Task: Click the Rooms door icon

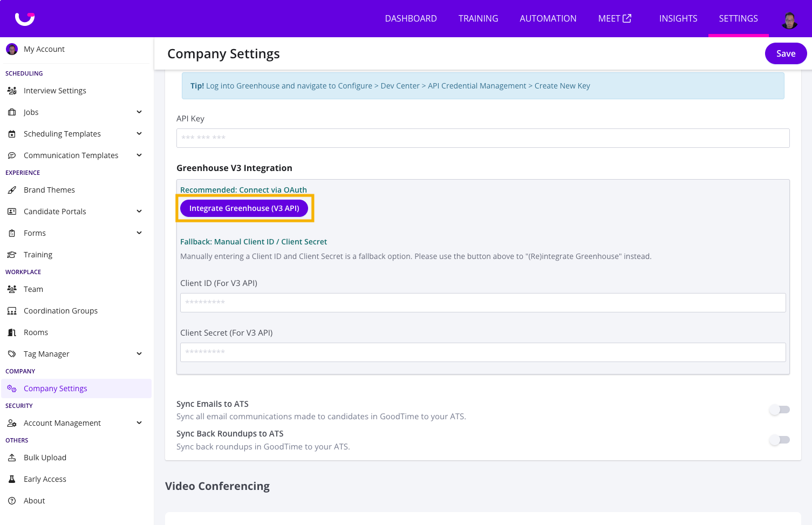Action: point(12,332)
